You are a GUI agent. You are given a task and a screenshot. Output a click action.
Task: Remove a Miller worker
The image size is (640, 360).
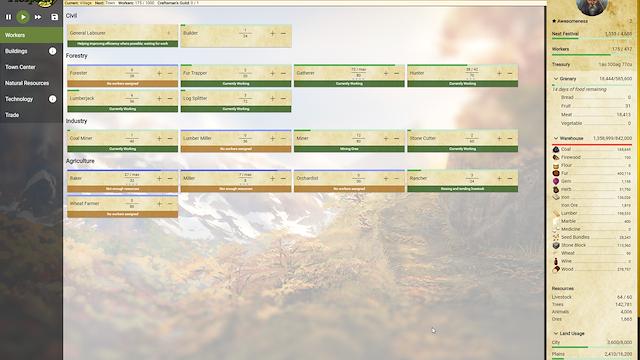(x=283, y=178)
